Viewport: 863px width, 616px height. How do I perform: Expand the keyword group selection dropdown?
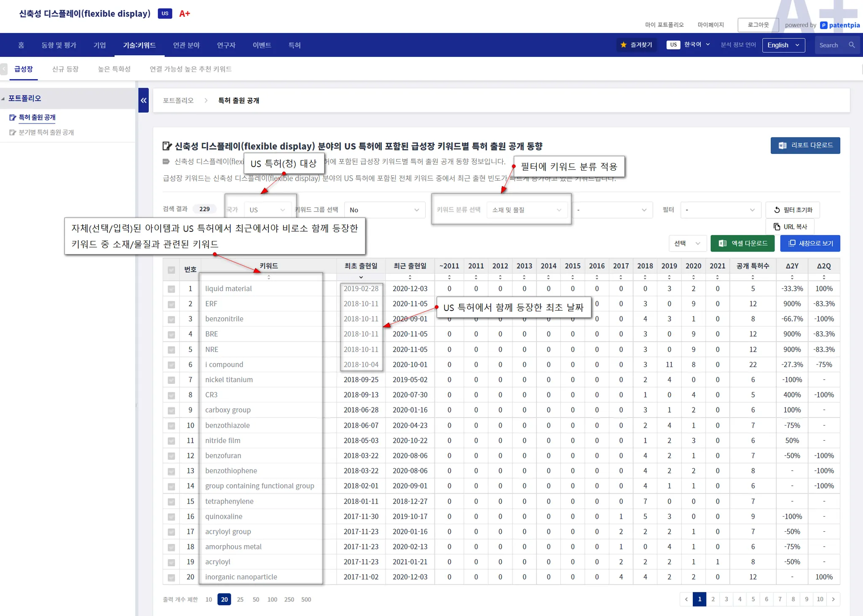[384, 210]
